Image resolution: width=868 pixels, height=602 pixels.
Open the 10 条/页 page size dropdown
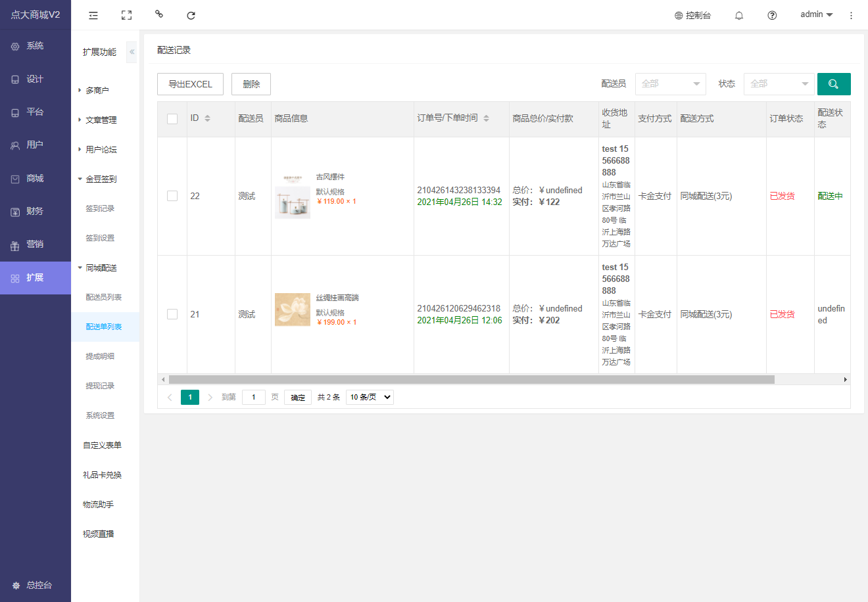(370, 397)
